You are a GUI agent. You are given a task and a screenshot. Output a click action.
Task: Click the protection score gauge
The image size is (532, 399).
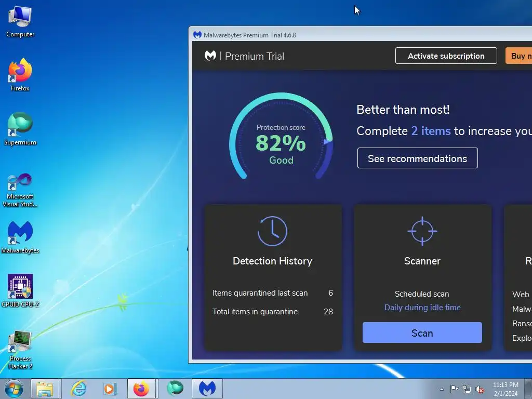pos(281,136)
